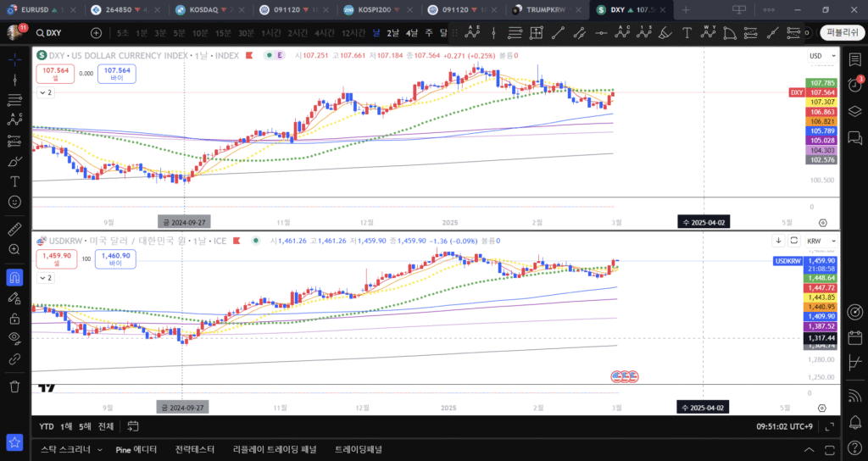Image resolution: width=868 pixels, height=461 pixels.
Task: Select the ruler measure tool
Action: pos(15,229)
